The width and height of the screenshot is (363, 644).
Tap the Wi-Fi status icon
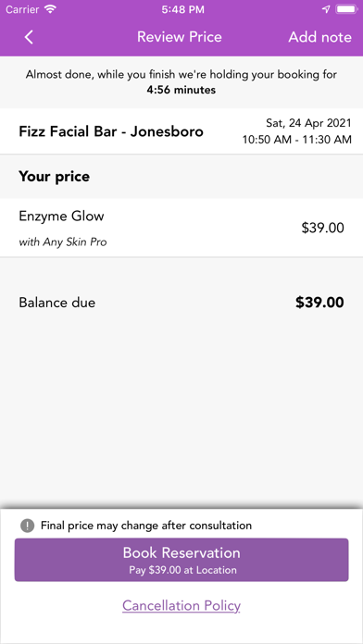coord(50,9)
